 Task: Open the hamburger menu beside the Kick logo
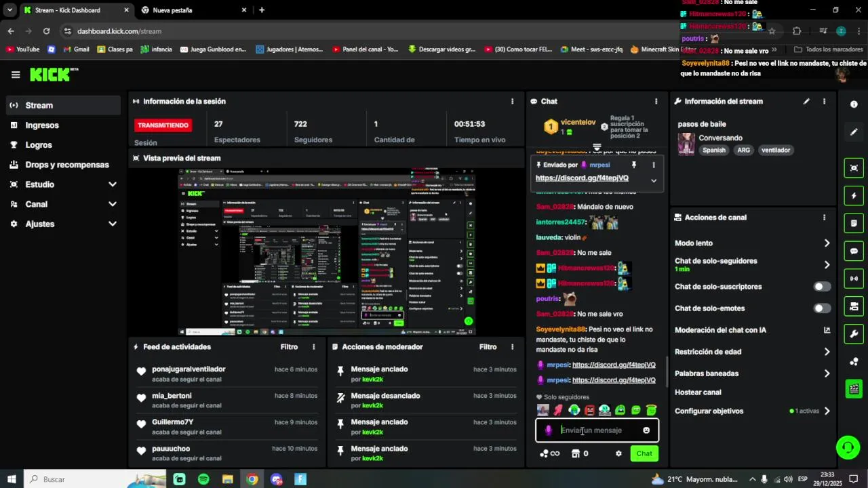(16, 75)
